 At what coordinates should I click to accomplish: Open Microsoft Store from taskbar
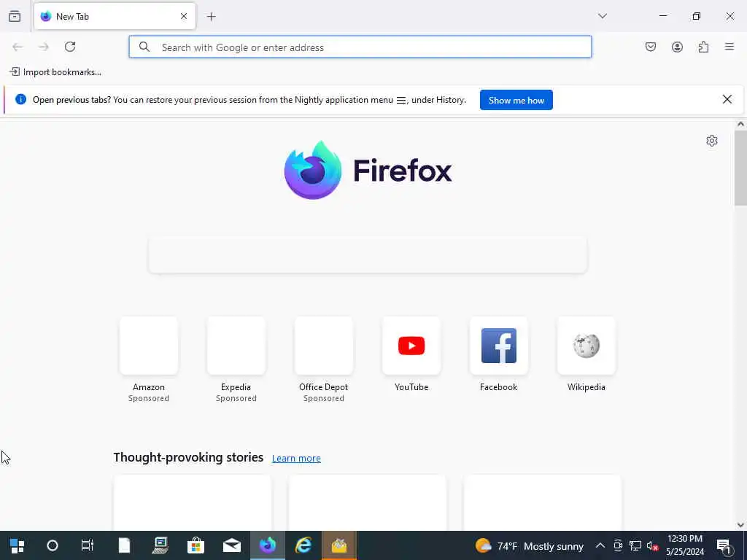tap(196, 545)
